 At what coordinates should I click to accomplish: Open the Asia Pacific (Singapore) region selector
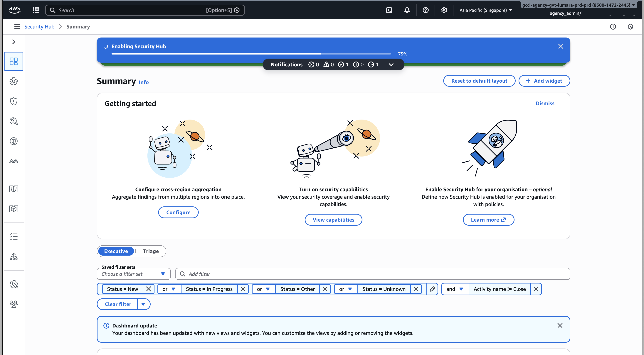point(486,10)
